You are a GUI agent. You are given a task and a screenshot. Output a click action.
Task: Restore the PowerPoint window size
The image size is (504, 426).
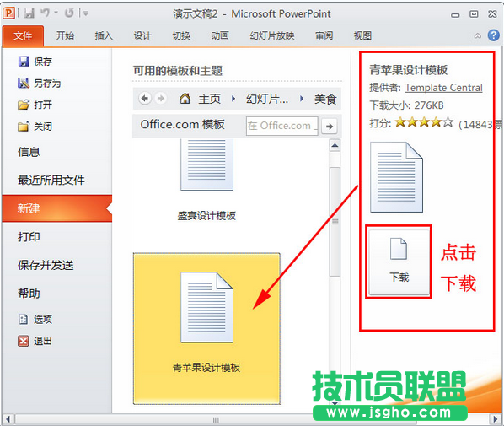click(474, 13)
